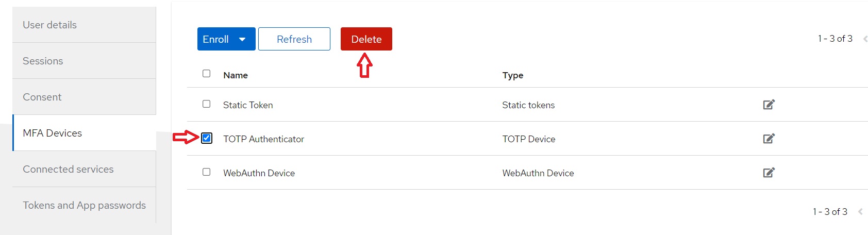The image size is (868, 235).
Task: Go to previous page using bottom pagination arrow
Action: coord(860,212)
